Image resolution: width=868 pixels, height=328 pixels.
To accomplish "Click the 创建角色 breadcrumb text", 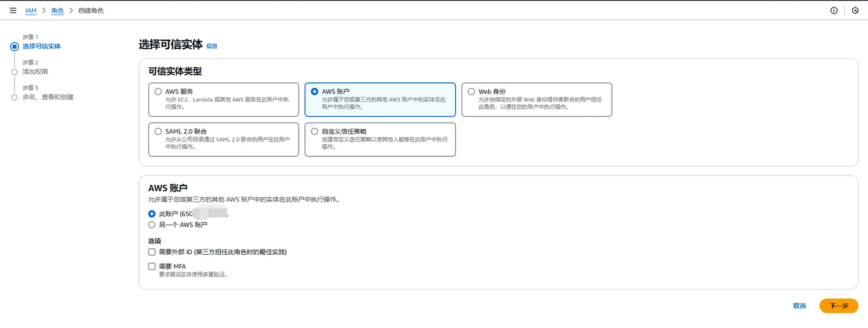I will [91, 10].
